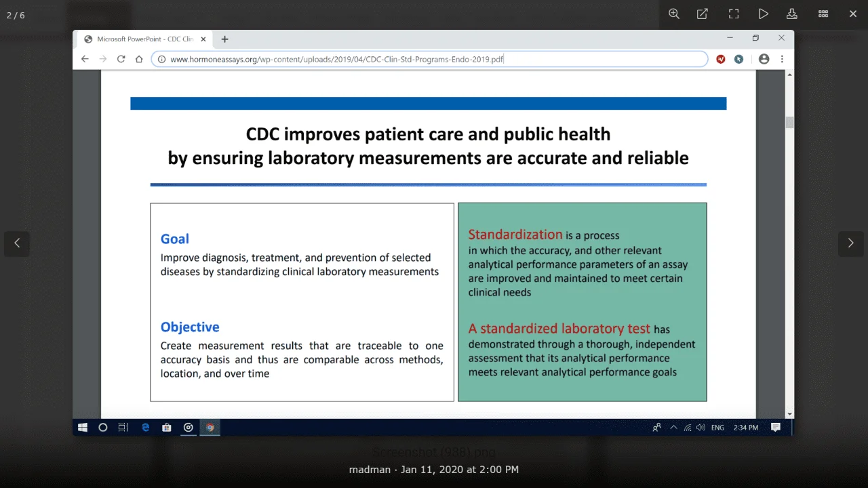
Task: Open the Windows Start menu
Action: coord(83,428)
